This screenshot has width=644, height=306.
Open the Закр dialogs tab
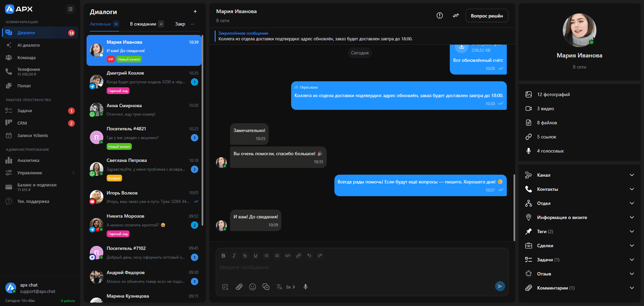tap(180, 24)
